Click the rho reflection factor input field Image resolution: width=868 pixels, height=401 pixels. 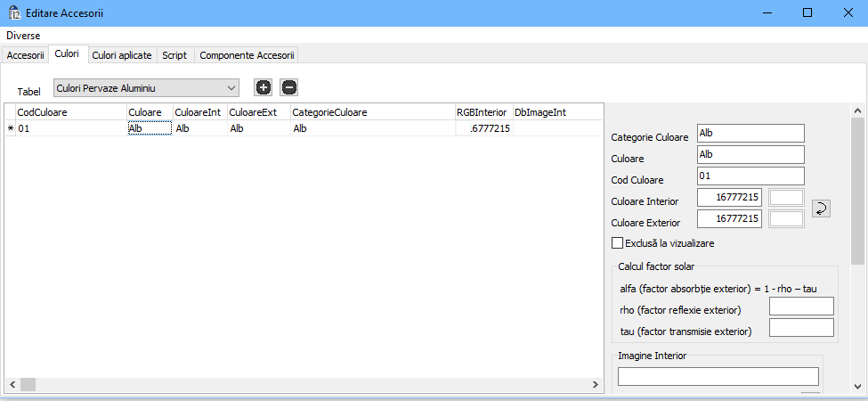800,307
